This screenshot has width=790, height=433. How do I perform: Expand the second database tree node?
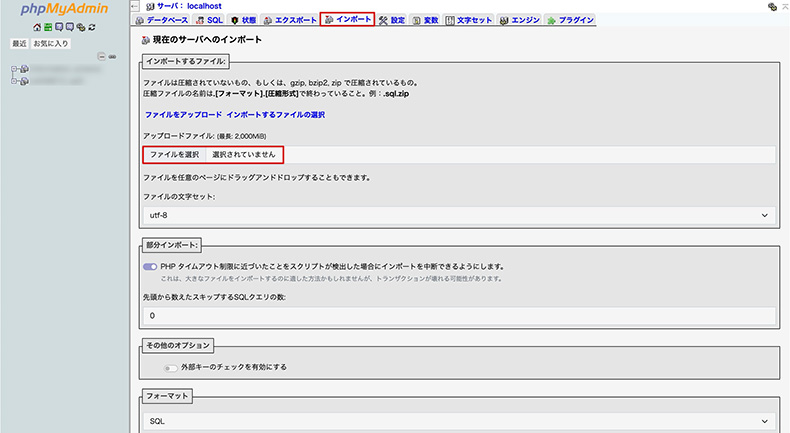click(x=13, y=79)
